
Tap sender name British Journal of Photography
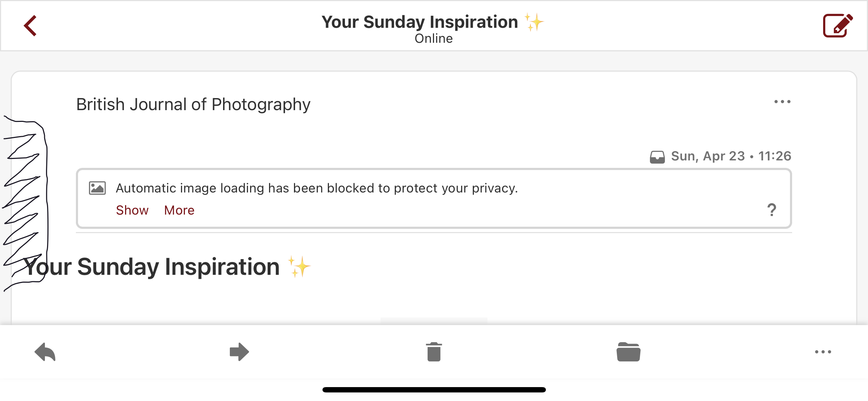pos(193,104)
